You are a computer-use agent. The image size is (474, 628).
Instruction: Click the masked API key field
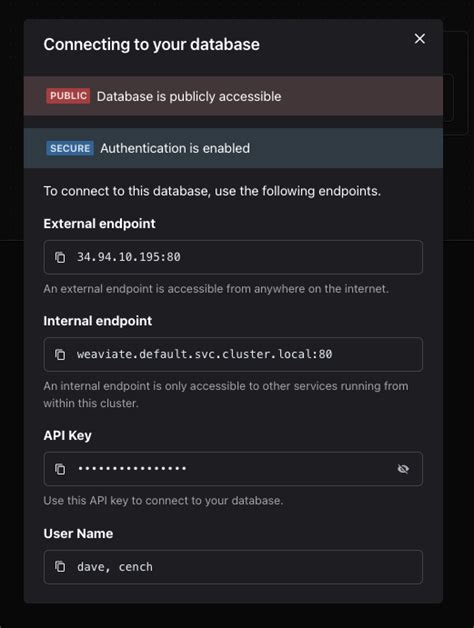tap(233, 469)
